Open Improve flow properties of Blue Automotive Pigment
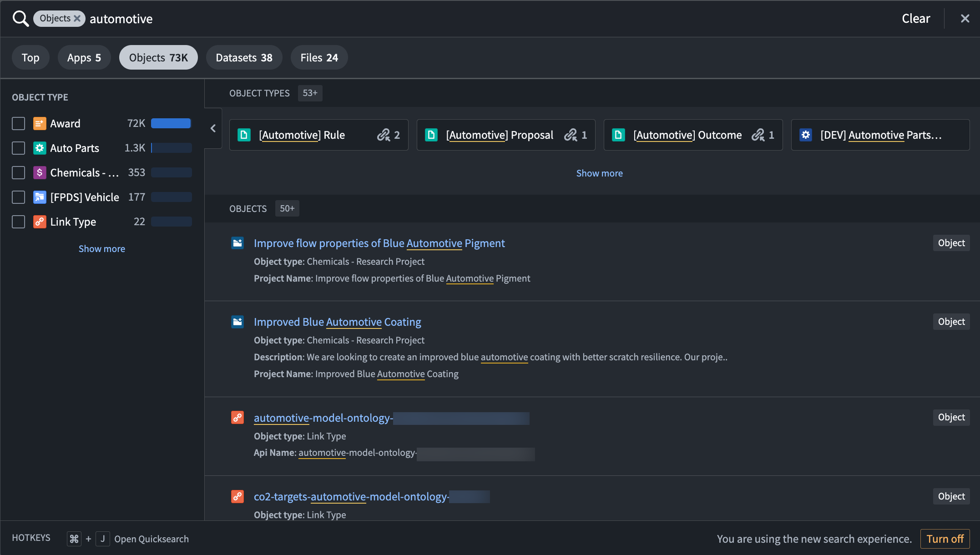The image size is (980, 555). (379, 243)
